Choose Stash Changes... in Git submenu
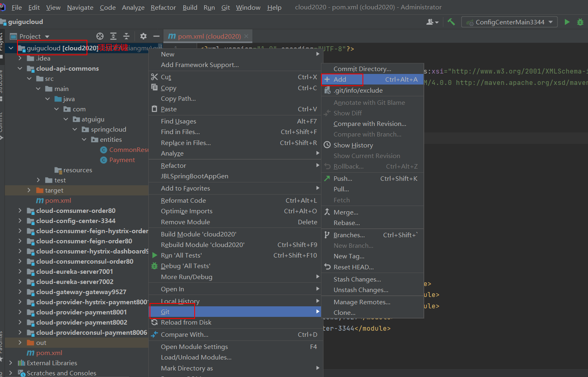 [x=373, y=279]
